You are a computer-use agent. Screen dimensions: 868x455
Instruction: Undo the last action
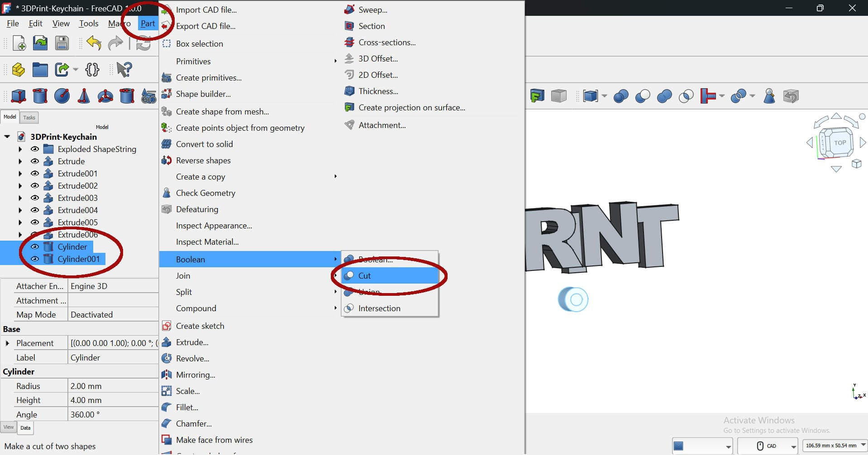click(94, 43)
